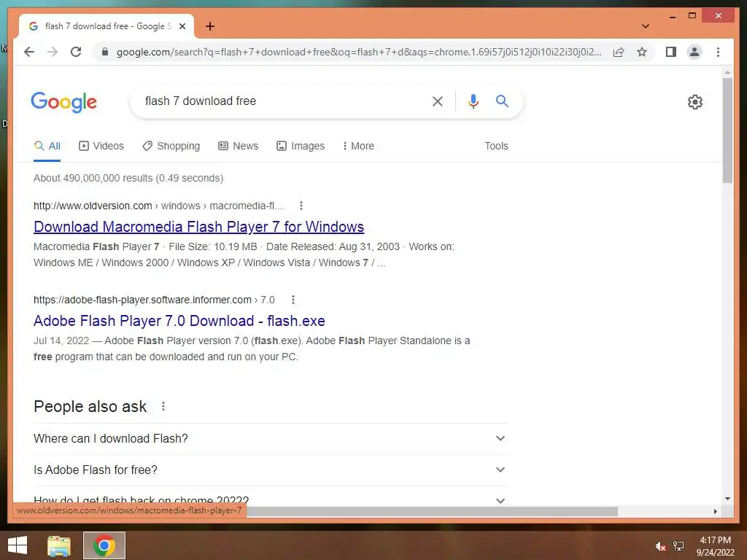Screen dimensions: 747x560
Task: Share this page using the share icon
Action: click(x=619, y=52)
